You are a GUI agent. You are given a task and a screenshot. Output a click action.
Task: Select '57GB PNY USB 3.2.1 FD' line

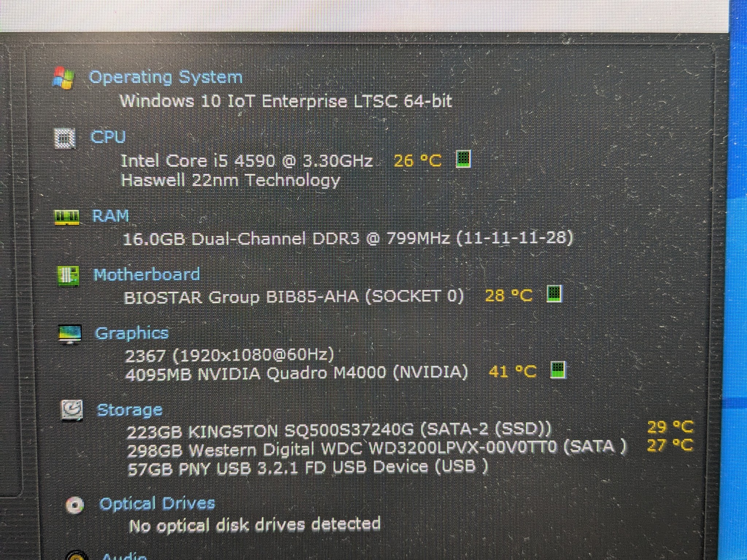click(308, 468)
